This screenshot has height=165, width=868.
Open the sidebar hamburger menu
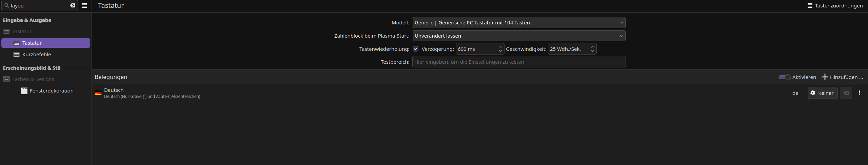pyautogui.click(x=84, y=6)
